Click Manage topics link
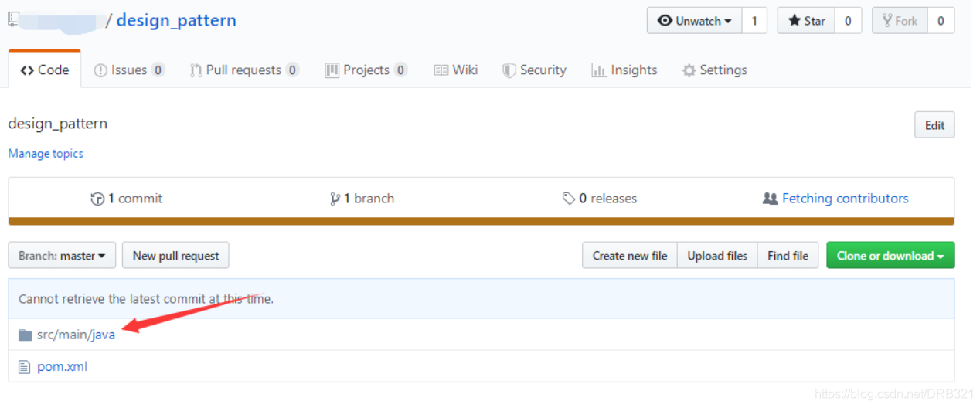 tap(46, 154)
